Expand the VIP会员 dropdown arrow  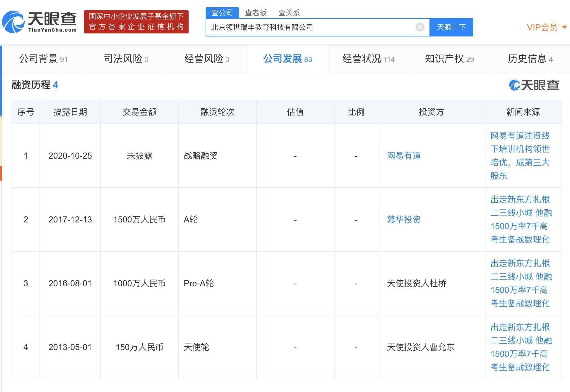click(564, 27)
